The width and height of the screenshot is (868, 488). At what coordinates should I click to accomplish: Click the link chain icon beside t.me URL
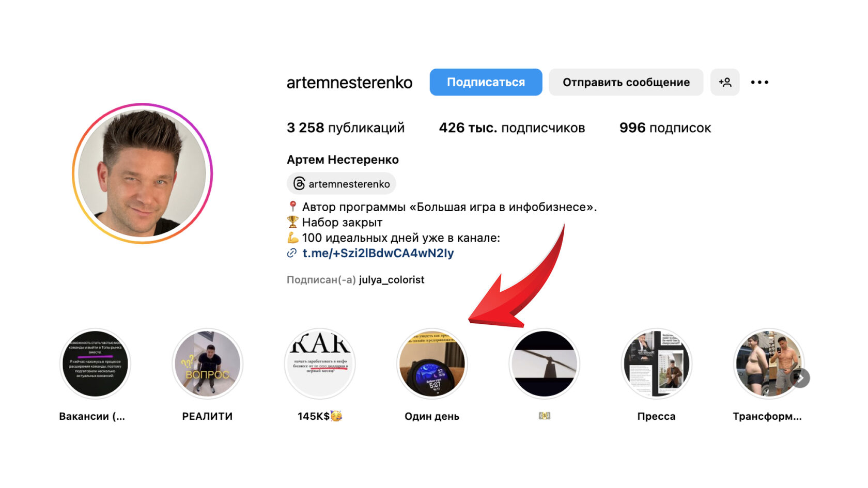[292, 253]
